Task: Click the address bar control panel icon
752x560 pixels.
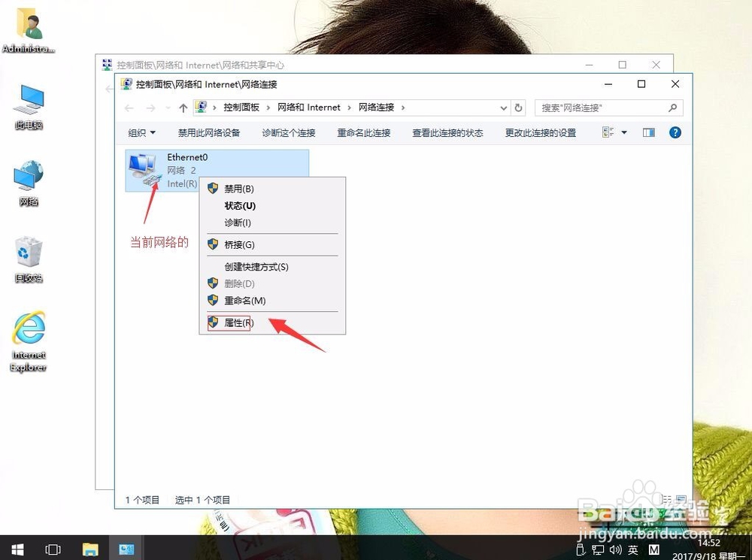Action: [202, 107]
